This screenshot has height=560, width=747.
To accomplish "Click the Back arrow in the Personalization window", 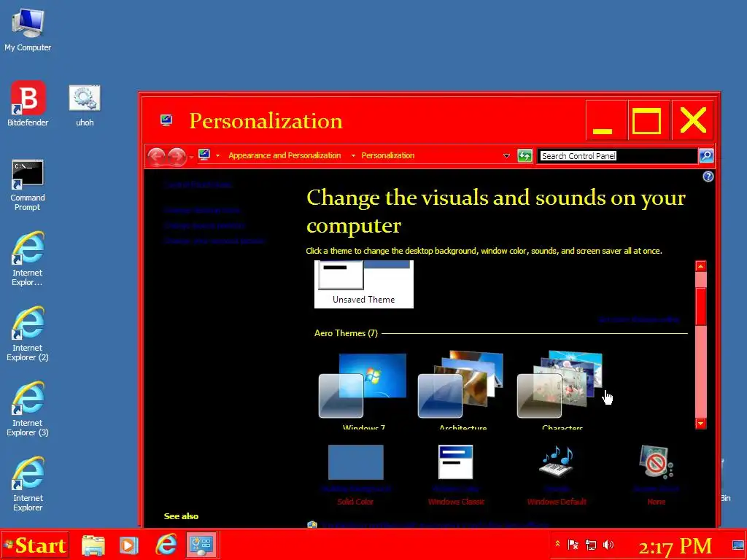I will tap(156, 156).
